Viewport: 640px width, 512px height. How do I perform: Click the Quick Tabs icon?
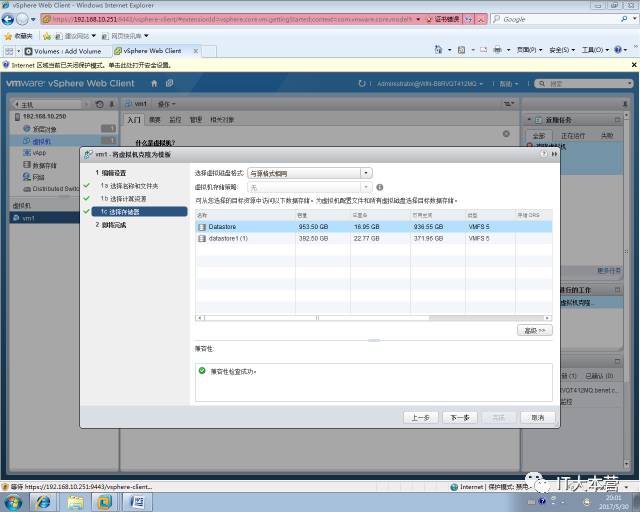tap(9, 51)
